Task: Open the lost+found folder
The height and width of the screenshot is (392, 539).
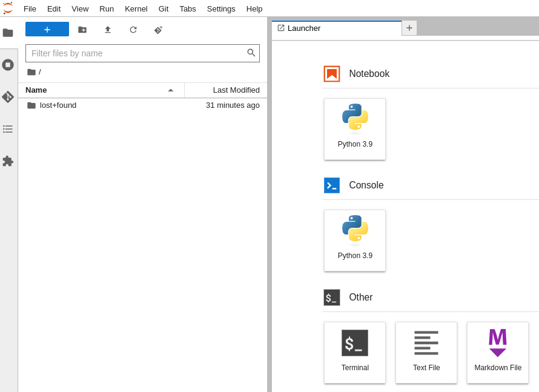Action: point(58,105)
